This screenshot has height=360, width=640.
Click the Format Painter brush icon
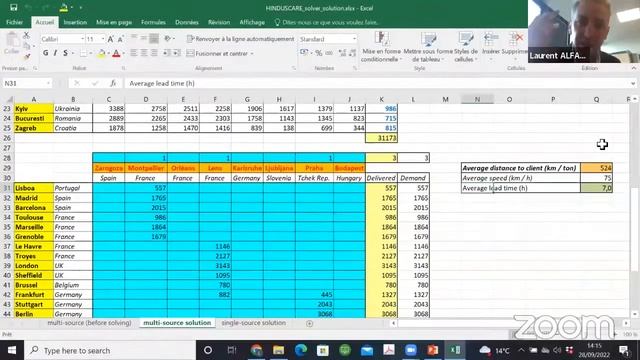[27, 56]
